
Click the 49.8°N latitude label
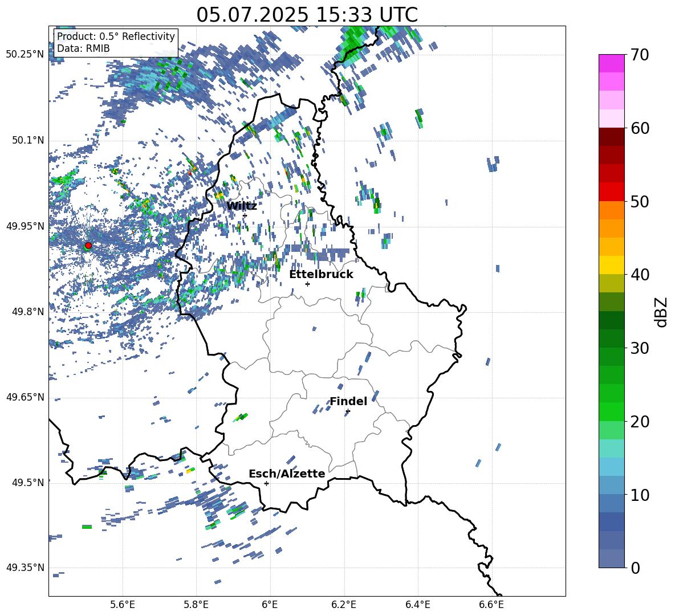28,312
